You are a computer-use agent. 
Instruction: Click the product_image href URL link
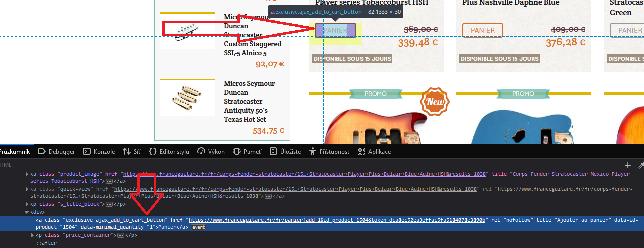pos(306,174)
